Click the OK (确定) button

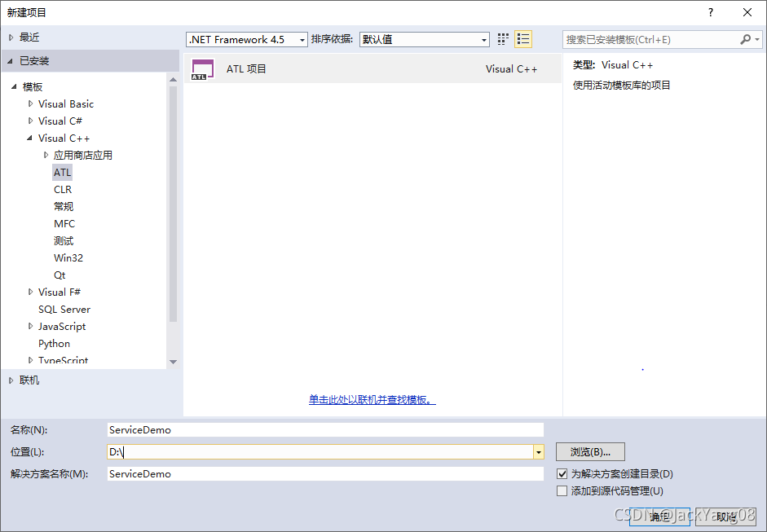point(659,517)
